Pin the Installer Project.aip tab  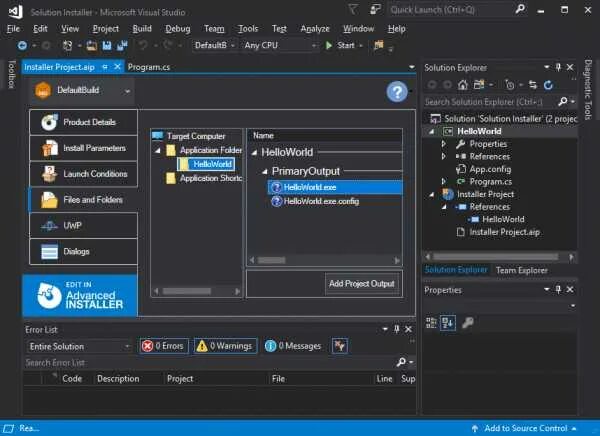[105, 67]
